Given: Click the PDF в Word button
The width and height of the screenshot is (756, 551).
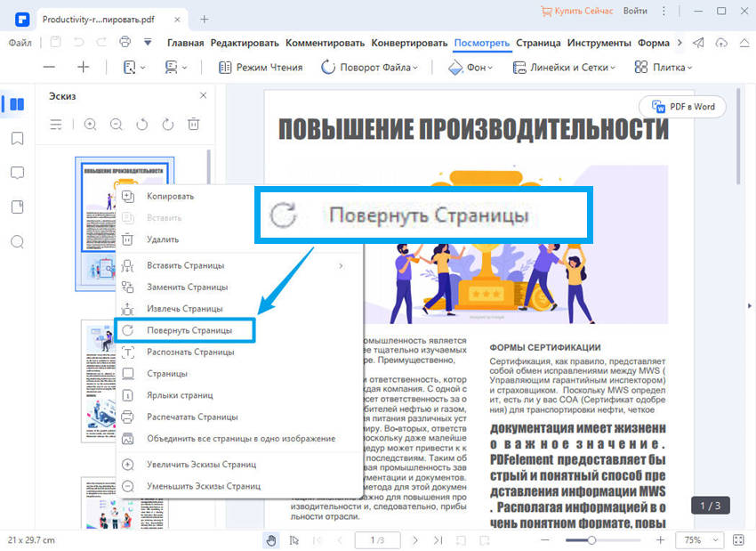Looking at the screenshot, I should 683,107.
